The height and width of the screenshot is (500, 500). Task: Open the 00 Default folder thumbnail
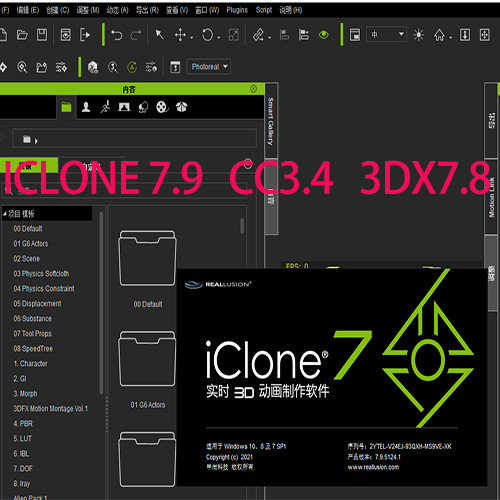[147, 258]
